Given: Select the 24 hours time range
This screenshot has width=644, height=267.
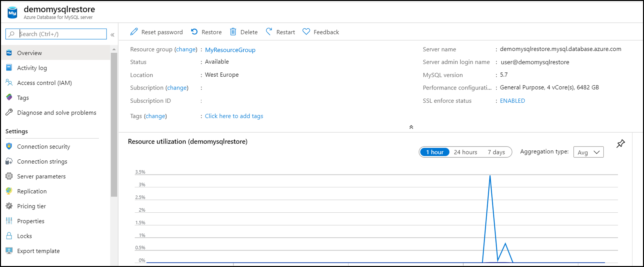Looking at the screenshot, I should coord(465,152).
